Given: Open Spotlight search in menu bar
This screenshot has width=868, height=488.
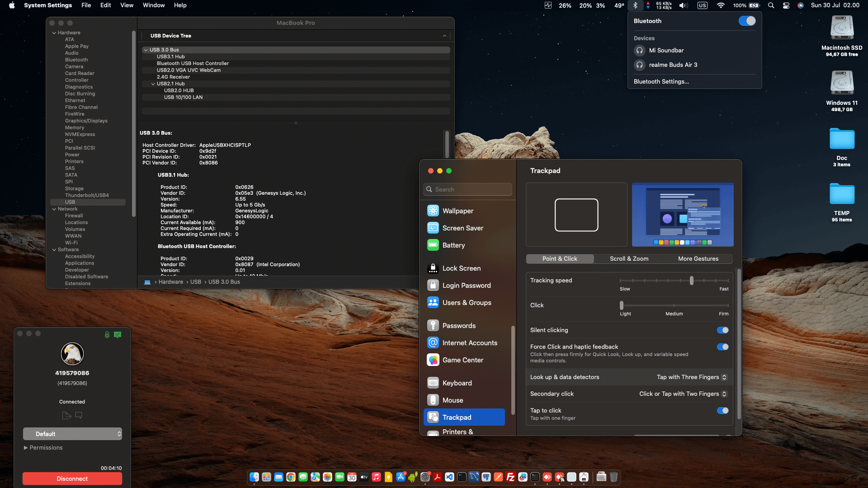Looking at the screenshot, I should (x=771, y=5).
